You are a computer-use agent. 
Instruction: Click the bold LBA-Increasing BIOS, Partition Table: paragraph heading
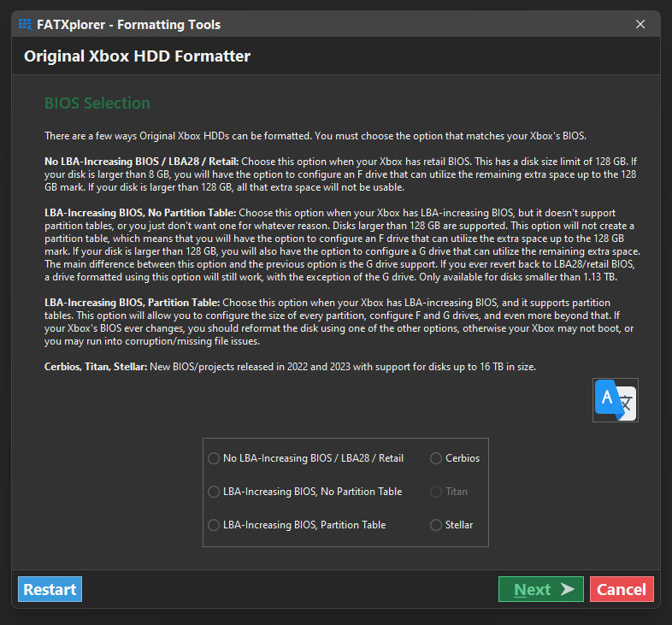coord(132,303)
